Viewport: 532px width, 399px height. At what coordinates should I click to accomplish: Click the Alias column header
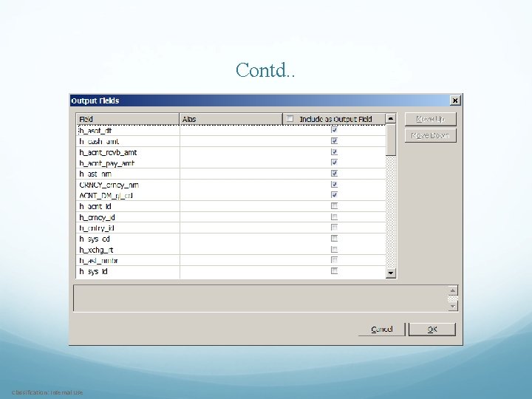coord(231,119)
